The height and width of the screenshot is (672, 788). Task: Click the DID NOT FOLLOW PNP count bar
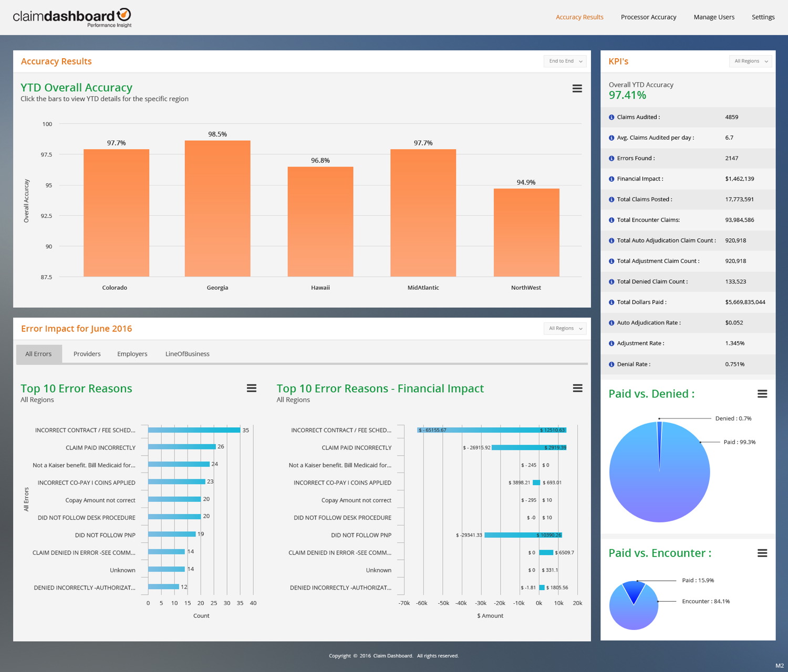point(172,534)
